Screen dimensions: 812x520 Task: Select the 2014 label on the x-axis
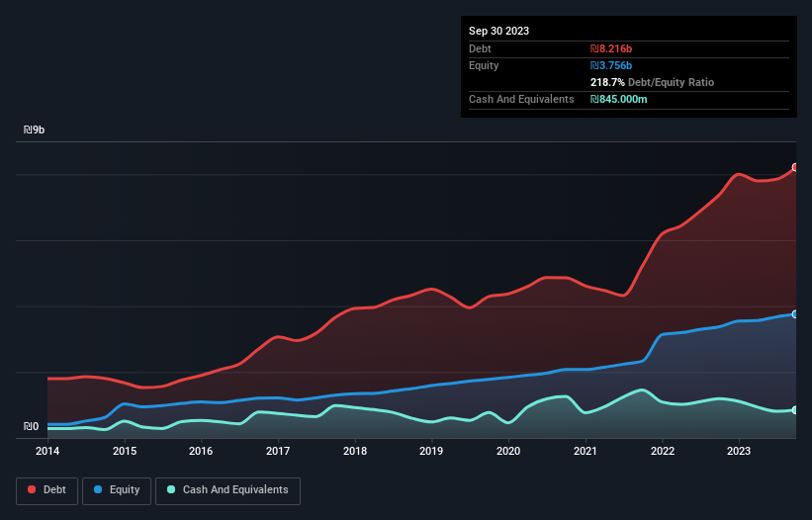coord(47,451)
